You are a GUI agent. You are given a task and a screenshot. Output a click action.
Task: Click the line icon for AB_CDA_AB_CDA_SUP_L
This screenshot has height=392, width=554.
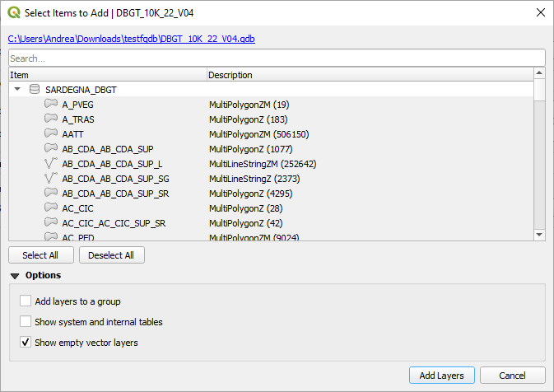(x=51, y=163)
